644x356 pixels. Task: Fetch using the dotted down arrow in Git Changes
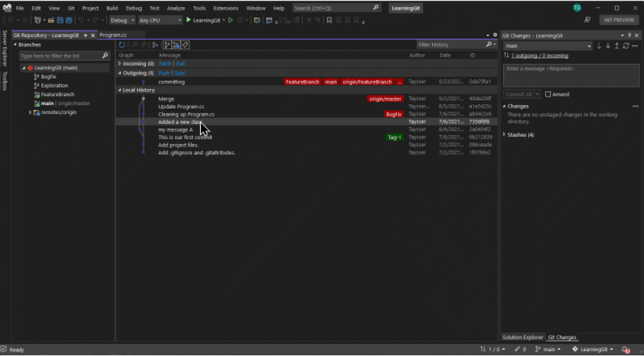coord(599,46)
